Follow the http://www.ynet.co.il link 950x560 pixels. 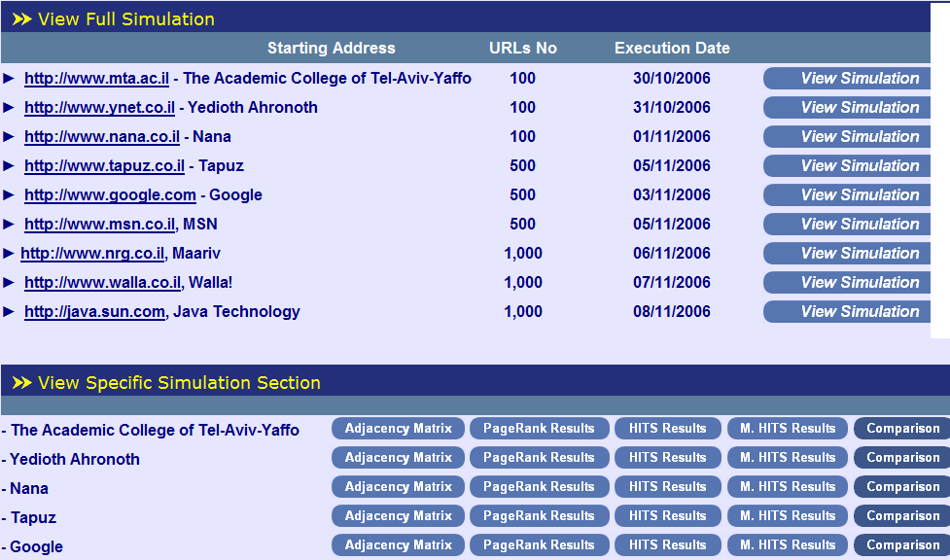[x=99, y=107]
